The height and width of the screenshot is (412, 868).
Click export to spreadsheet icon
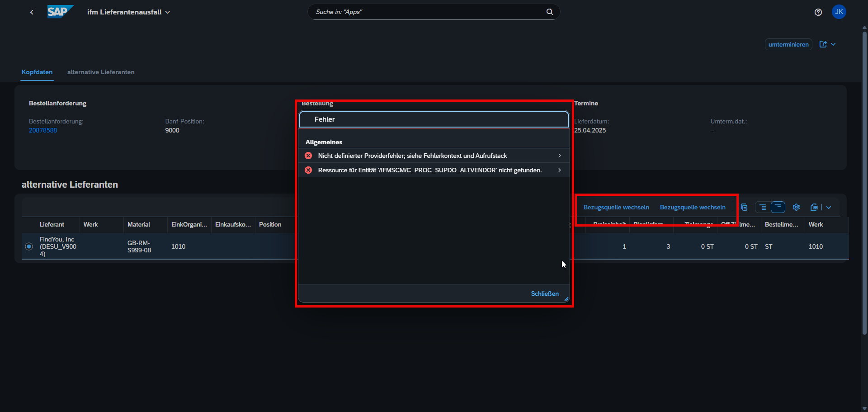(x=814, y=207)
